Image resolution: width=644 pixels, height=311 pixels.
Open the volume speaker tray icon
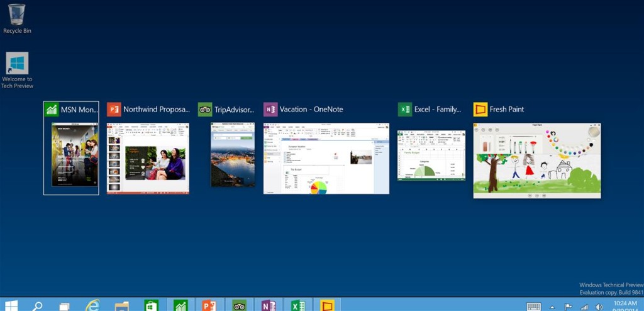pos(599,307)
